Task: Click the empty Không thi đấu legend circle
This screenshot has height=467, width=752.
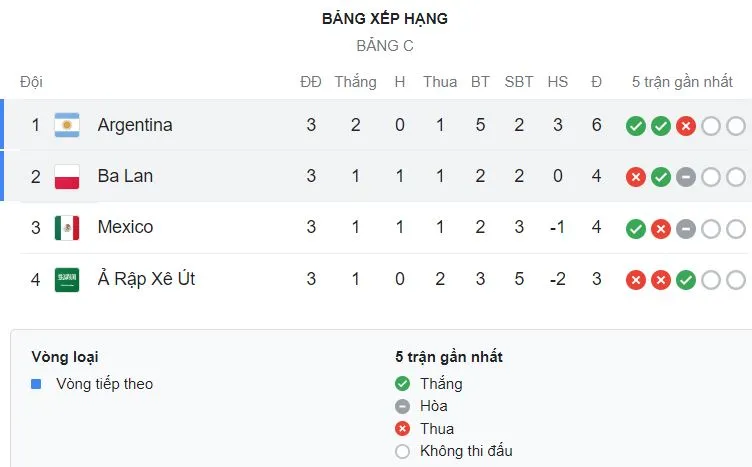Action: point(403,451)
